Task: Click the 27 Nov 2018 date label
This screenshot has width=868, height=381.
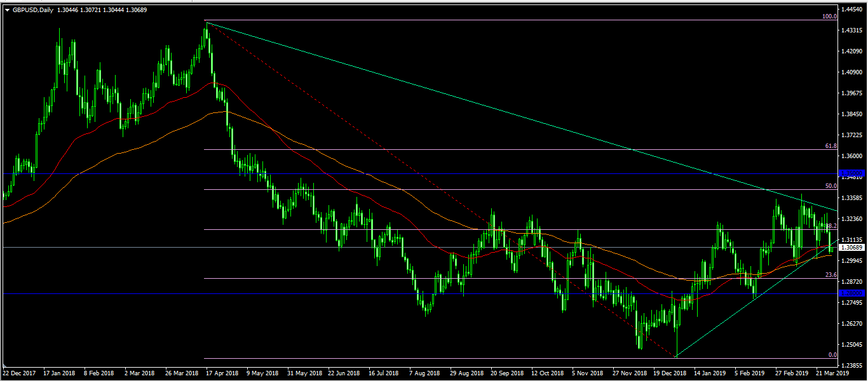Action: 629,373
